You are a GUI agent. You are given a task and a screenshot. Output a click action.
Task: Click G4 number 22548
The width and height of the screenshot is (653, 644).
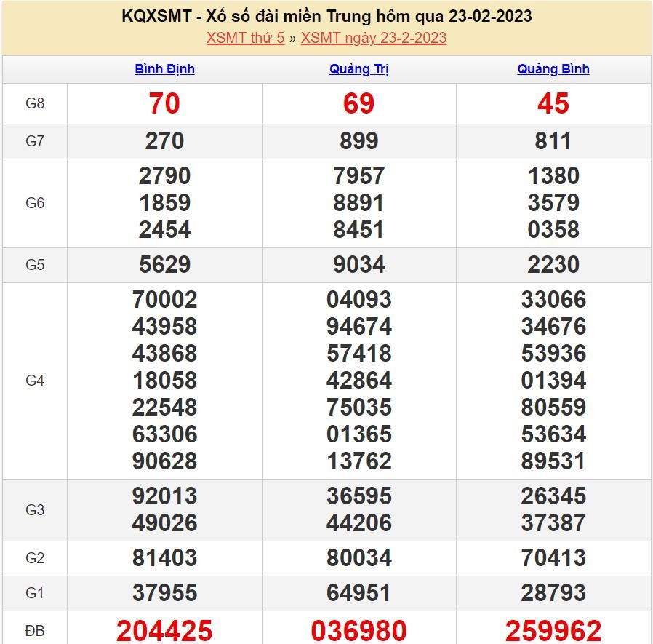pos(164,408)
